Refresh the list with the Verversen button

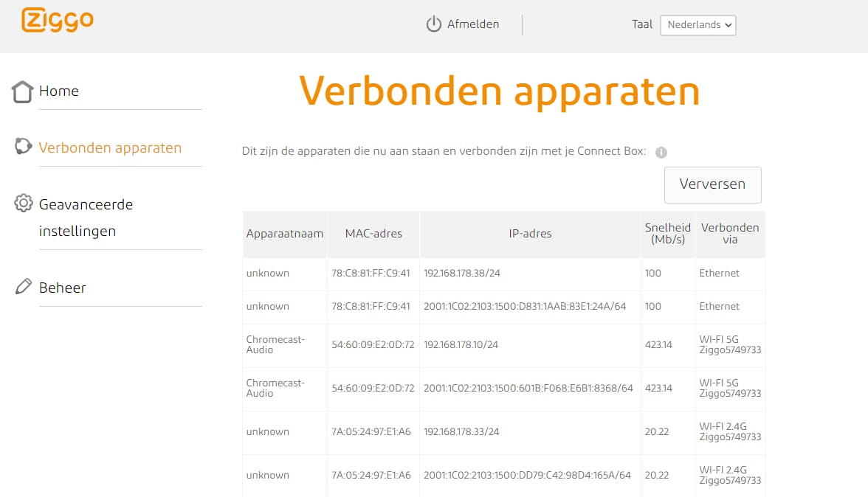click(x=712, y=184)
